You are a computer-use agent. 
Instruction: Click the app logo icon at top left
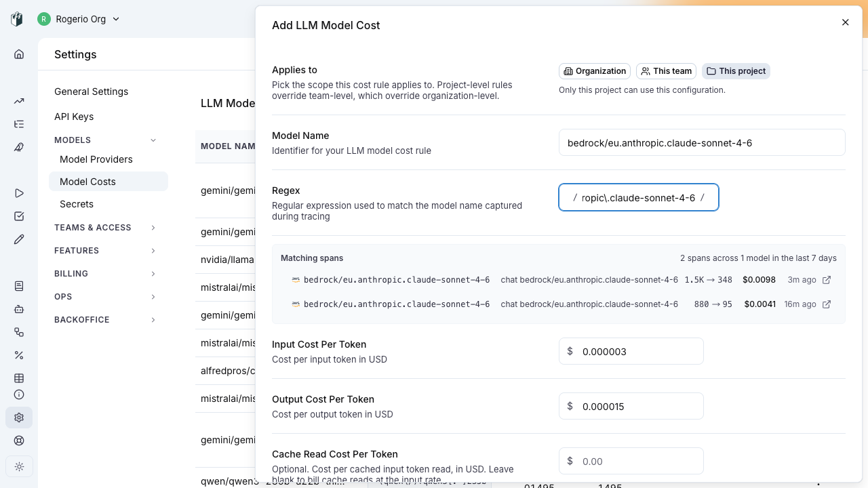[x=18, y=19]
